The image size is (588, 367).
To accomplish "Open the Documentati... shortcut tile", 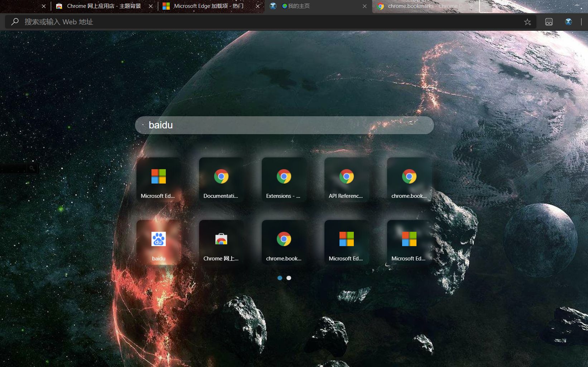I will coord(221,180).
